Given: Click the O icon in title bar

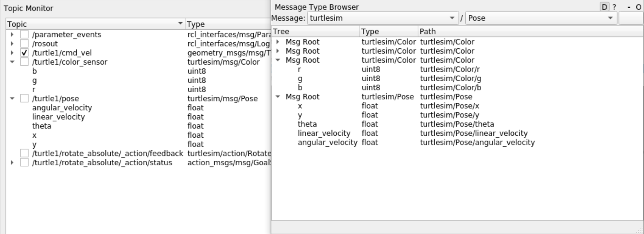Looking at the screenshot, I should click(638, 7).
